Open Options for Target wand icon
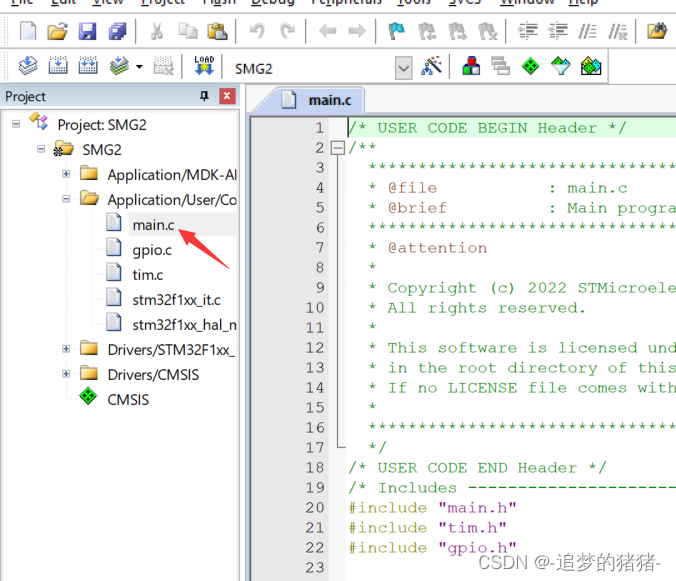Image resolution: width=676 pixels, height=581 pixels. tap(432, 66)
